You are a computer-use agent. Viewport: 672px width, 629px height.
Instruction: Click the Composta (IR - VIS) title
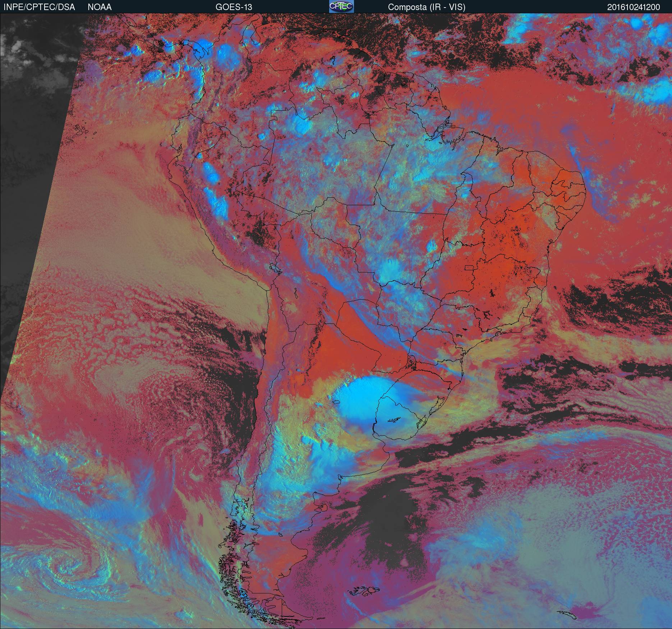coord(427,7)
